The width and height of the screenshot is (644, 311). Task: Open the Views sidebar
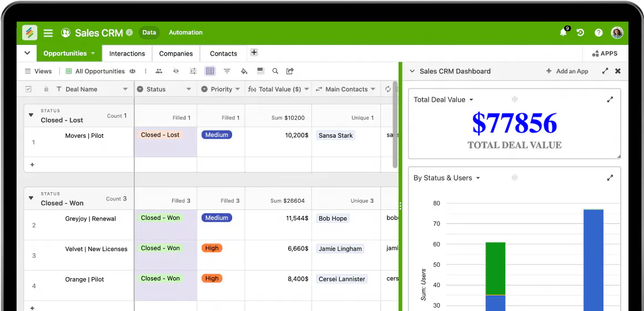pos(38,71)
